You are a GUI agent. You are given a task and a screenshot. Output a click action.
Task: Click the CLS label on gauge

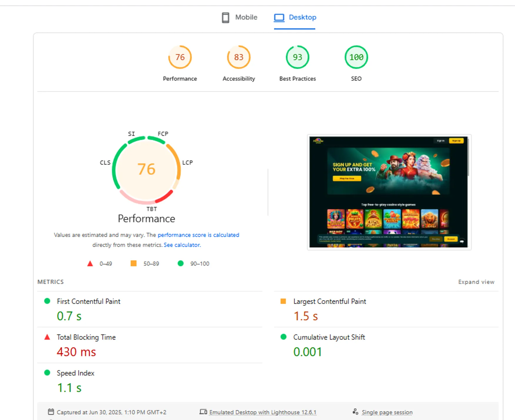tap(105, 162)
